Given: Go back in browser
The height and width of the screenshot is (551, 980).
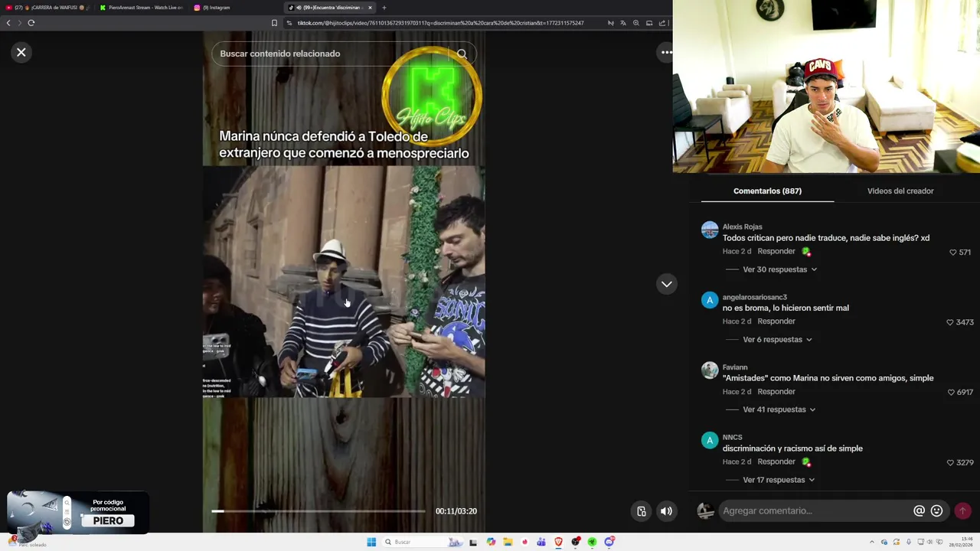Looking at the screenshot, I should click(x=8, y=23).
